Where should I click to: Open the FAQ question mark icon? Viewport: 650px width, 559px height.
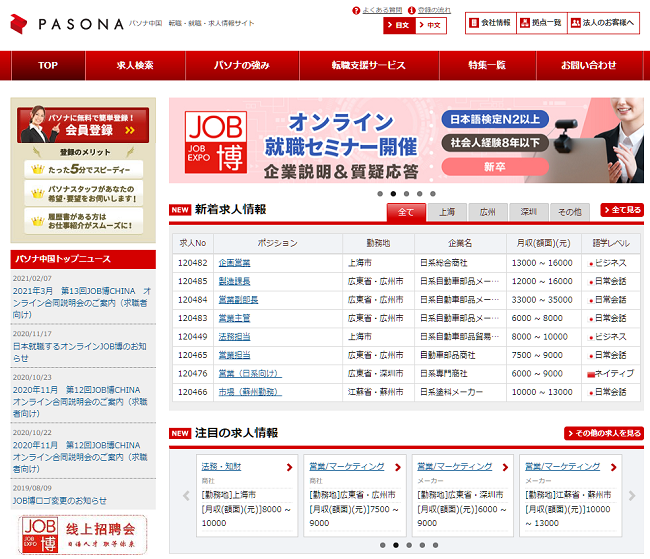356,10
